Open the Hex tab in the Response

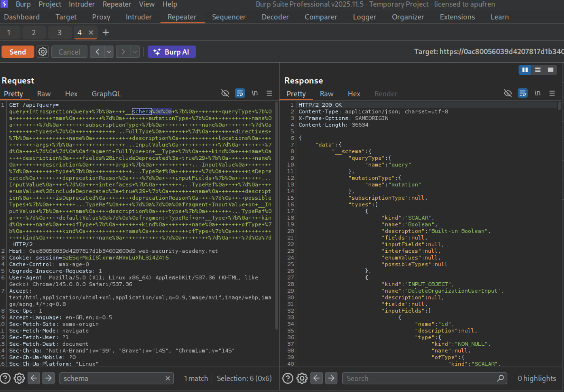(354, 94)
